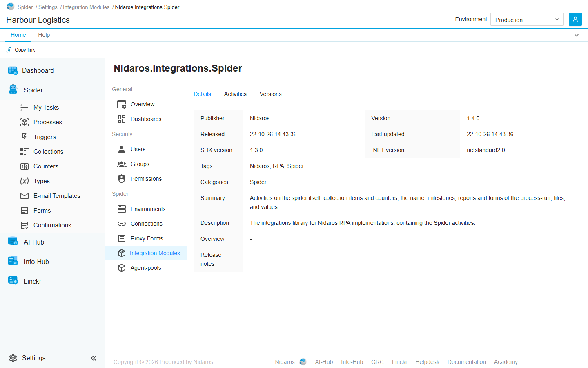Open the Helpdesk footer link
Screen dimensions: 588x368
(427, 362)
